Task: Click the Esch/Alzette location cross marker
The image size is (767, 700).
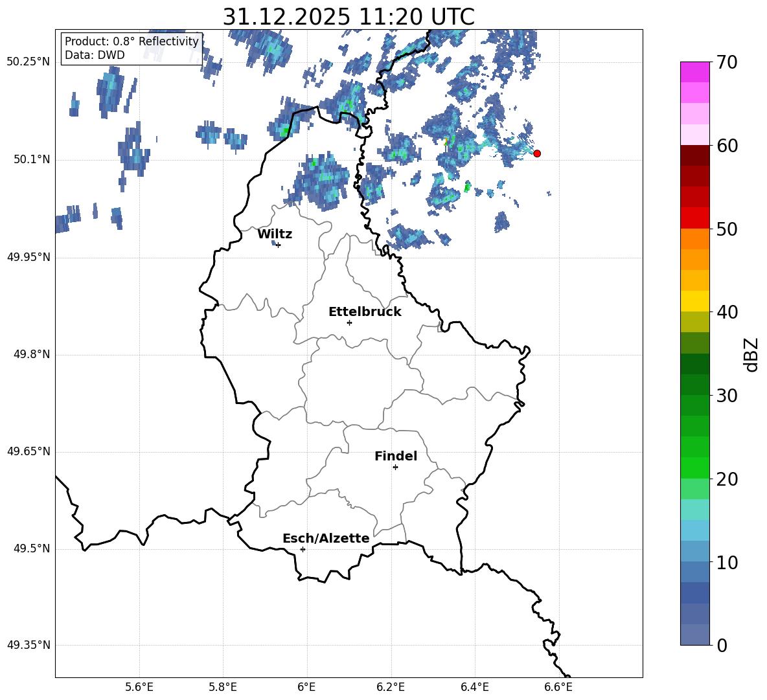Action: pos(303,549)
